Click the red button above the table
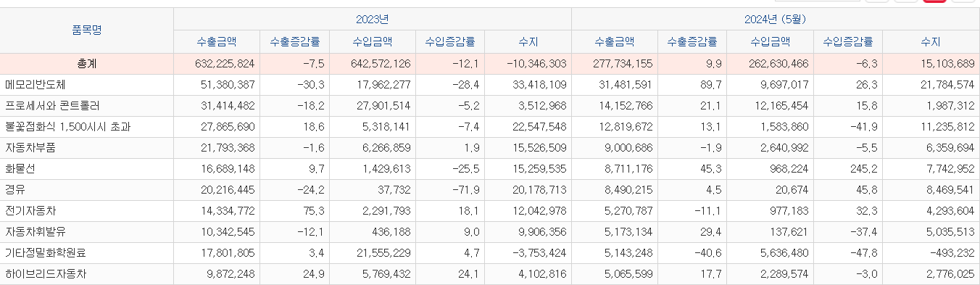Image resolution: width=980 pixels, height=285 pixels. [934, 1]
